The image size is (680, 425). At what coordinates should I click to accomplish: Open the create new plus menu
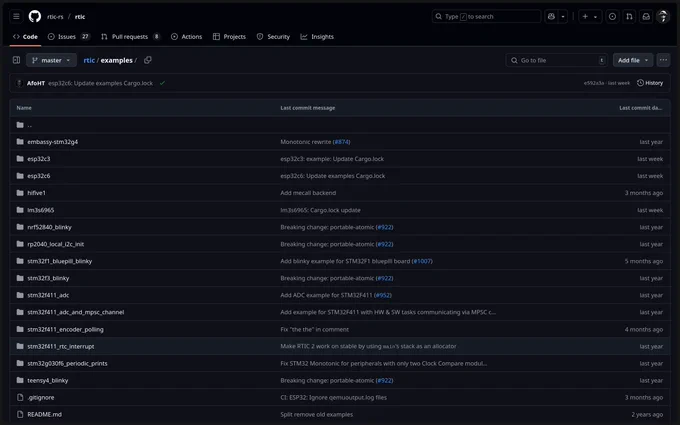coord(590,16)
